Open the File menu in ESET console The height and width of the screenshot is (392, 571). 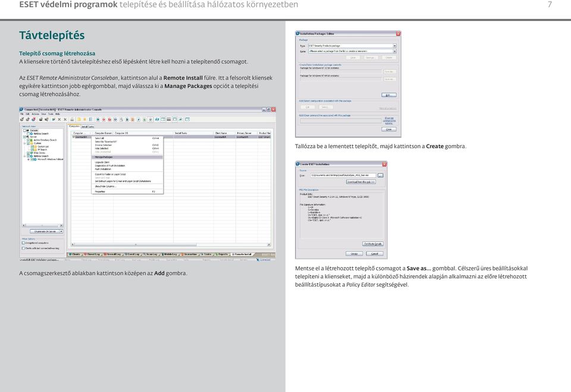22,114
